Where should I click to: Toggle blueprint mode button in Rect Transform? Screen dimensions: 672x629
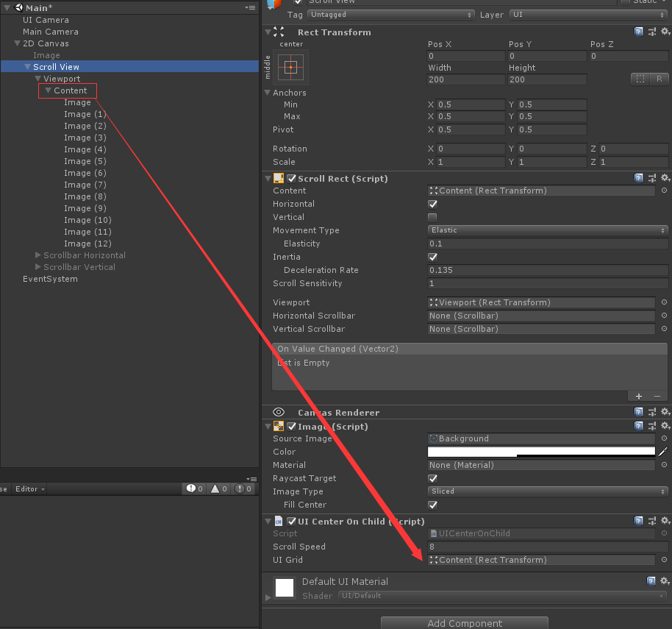[x=640, y=79]
